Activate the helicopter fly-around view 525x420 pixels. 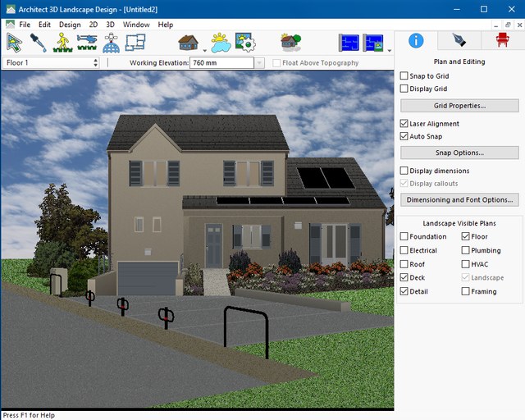click(x=87, y=42)
